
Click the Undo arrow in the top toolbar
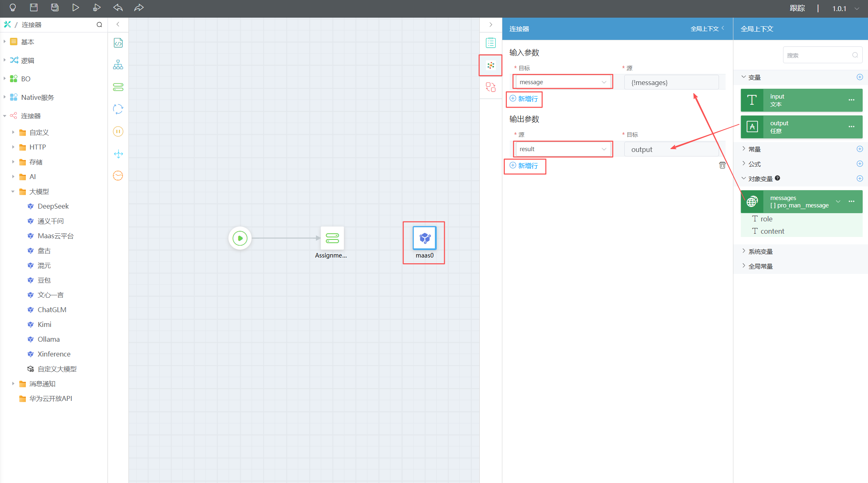point(118,8)
